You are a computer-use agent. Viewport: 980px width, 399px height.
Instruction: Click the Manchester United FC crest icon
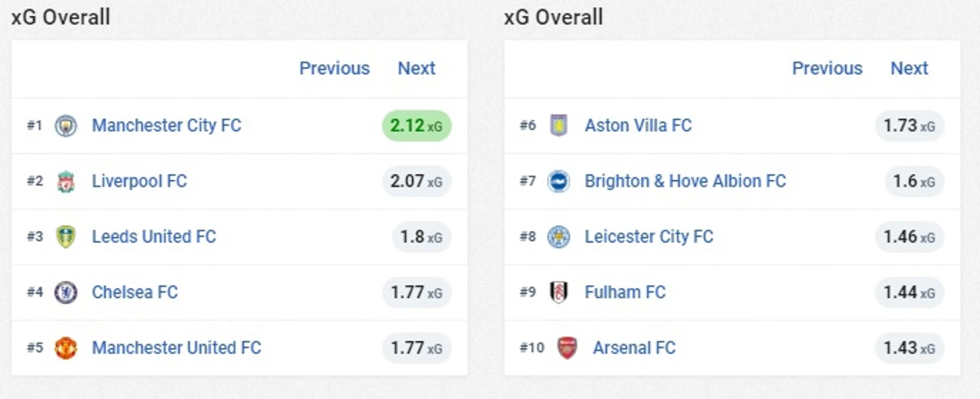(66, 348)
